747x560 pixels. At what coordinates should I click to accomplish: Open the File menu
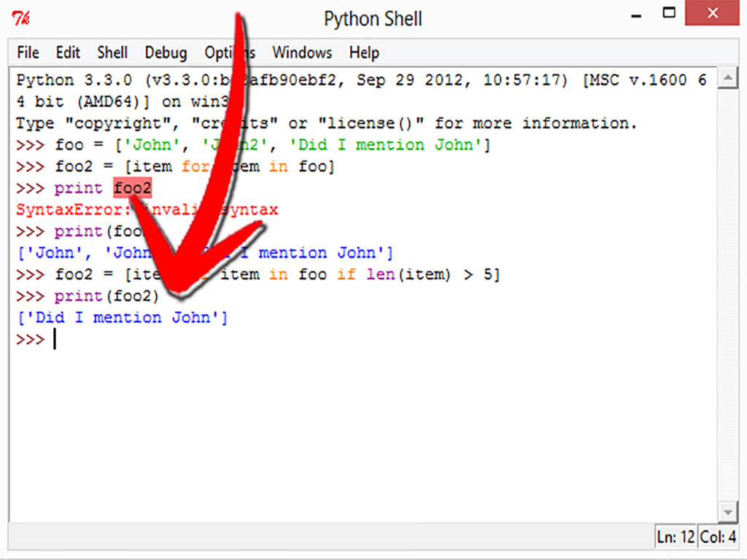click(28, 52)
